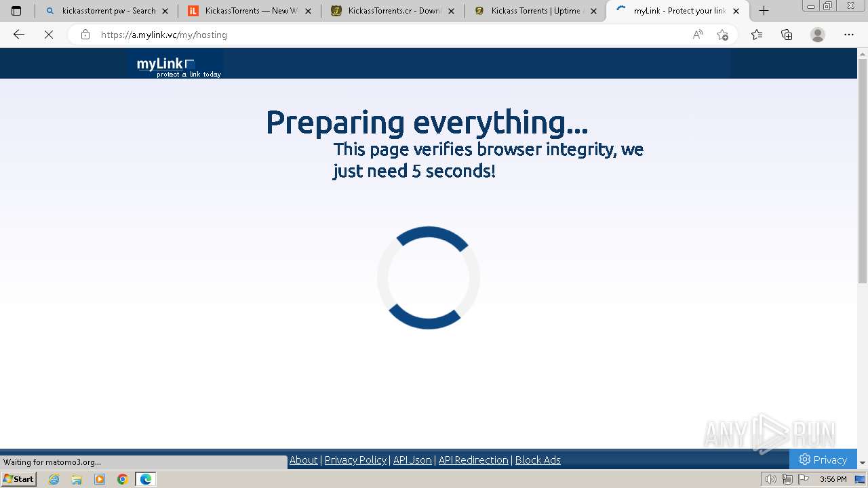Open the network tray icon
868x488 pixels.
click(x=787, y=479)
